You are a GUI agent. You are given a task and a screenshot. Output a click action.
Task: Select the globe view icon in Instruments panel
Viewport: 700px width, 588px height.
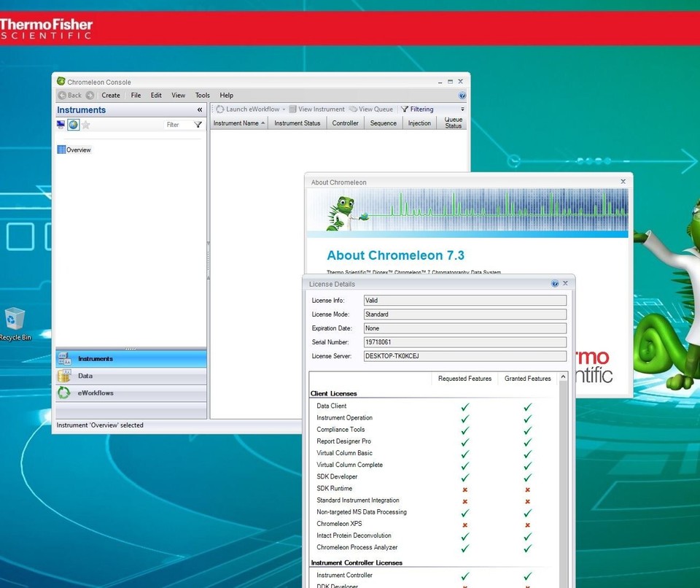[73, 124]
